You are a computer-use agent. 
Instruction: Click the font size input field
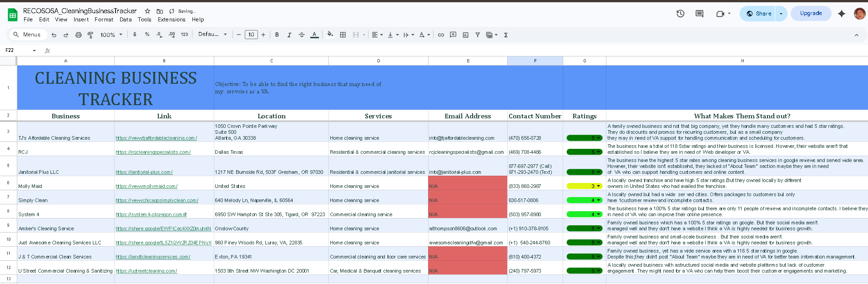click(x=251, y=35)
